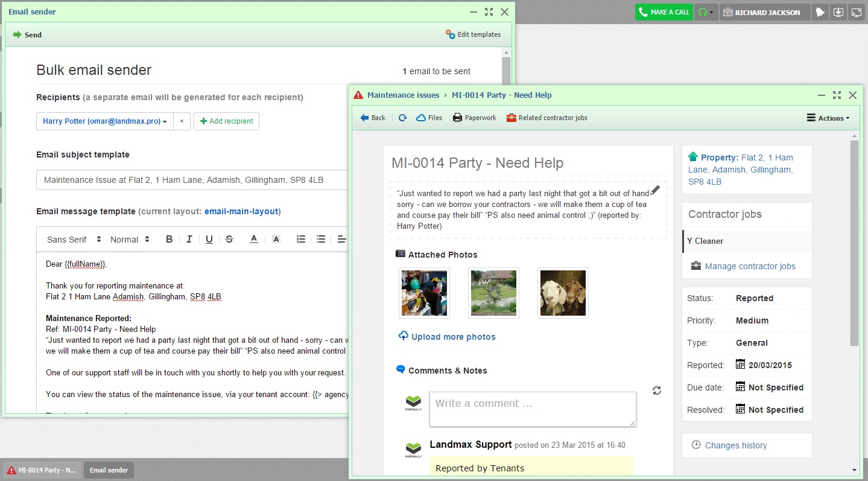Refresh the Comments & Notes section
868x481 pixels.
click(x=657, y=390)
